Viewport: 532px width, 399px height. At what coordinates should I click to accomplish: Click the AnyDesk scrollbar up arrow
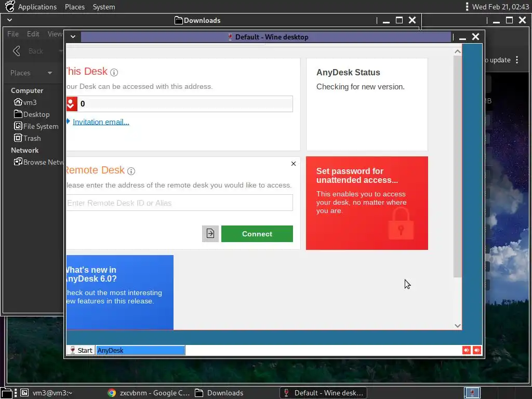coord(457,51)
